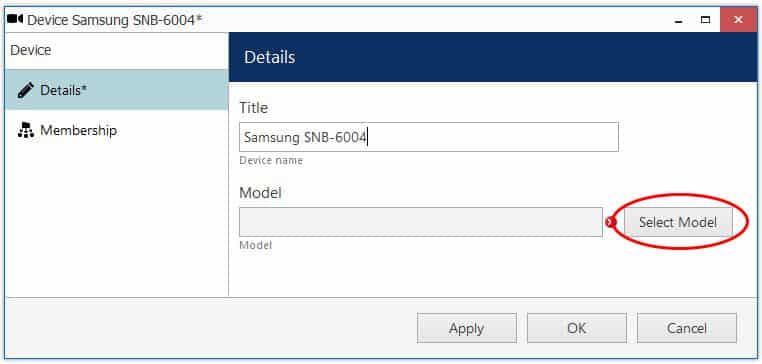Click the 'Device name' hint text
762x364 pixels.
point(271,160)
